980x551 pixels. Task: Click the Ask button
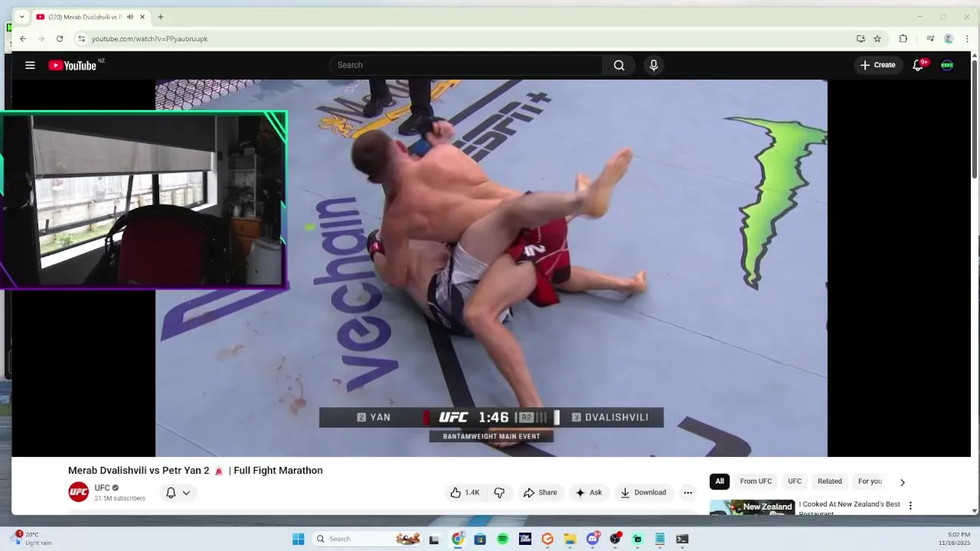click(589, 493)
